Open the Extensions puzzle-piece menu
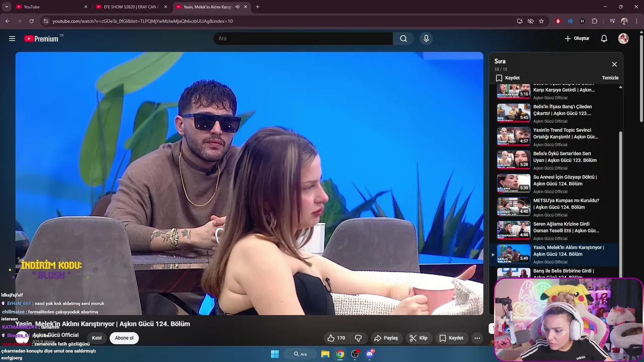The image size is (644, 362). pos(594,21)
